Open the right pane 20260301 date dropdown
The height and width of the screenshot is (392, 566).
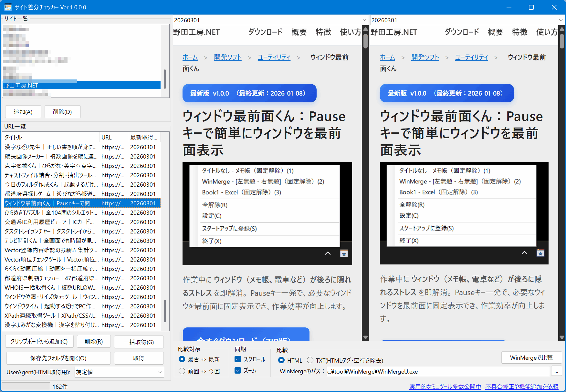tap(561, 20)
